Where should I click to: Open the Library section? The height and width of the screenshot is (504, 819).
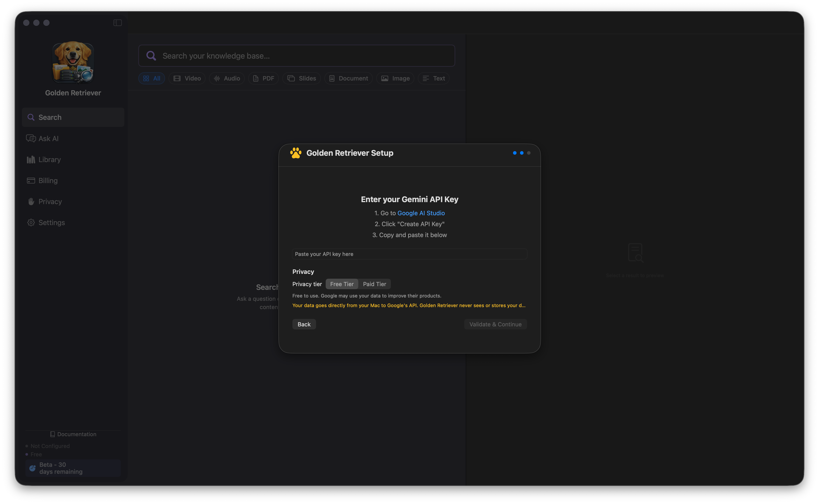tap(73, 160)
